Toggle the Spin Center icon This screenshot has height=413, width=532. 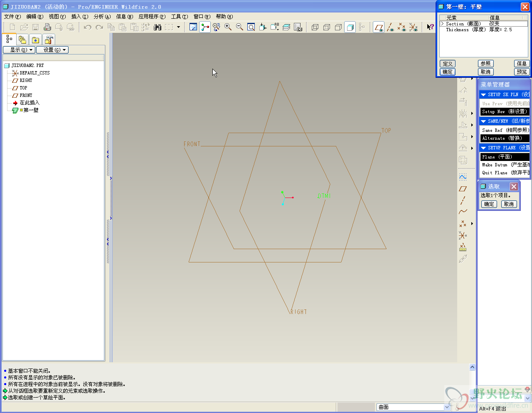[205, 27]
